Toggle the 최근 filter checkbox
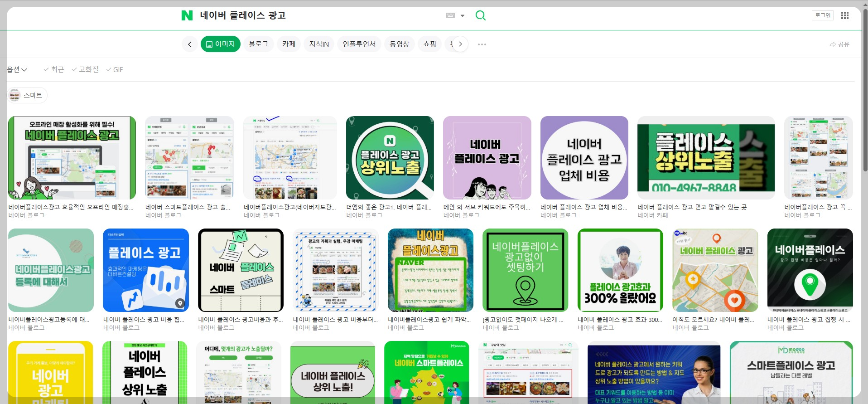This screenshot has width=868, height=404. pos(53,69)
